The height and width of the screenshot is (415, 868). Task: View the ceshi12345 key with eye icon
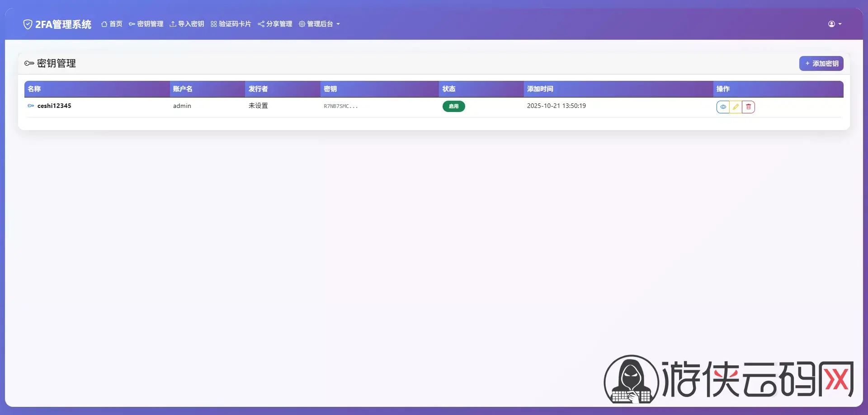723,107
